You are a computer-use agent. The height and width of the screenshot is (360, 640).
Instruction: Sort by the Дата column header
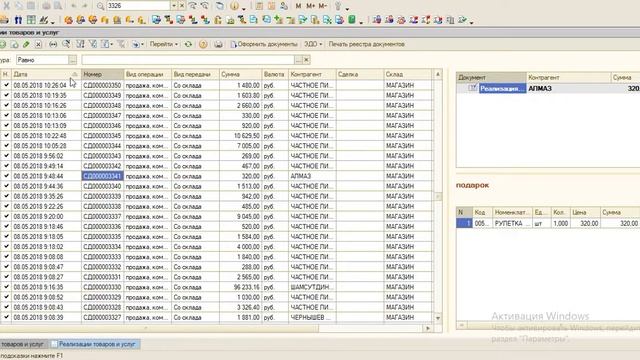point(46,74)
